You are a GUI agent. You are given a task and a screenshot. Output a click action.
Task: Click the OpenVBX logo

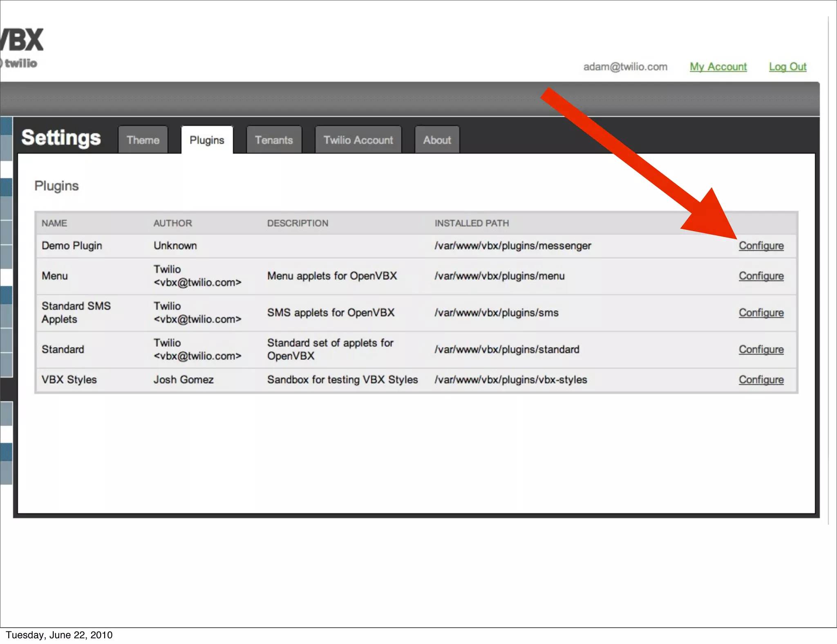[x=22, y=40]
